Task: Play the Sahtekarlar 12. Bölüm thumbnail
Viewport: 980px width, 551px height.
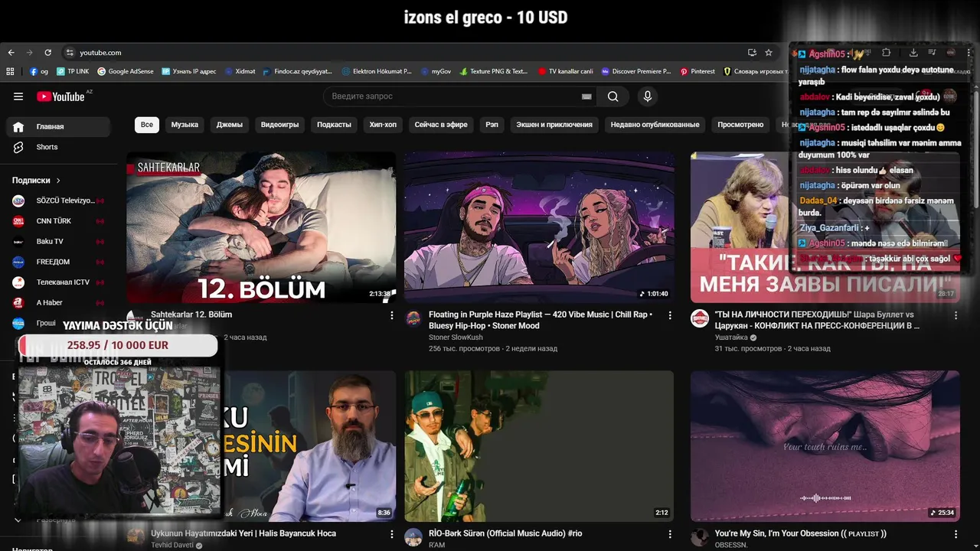Action: click(x=261, y=227)
